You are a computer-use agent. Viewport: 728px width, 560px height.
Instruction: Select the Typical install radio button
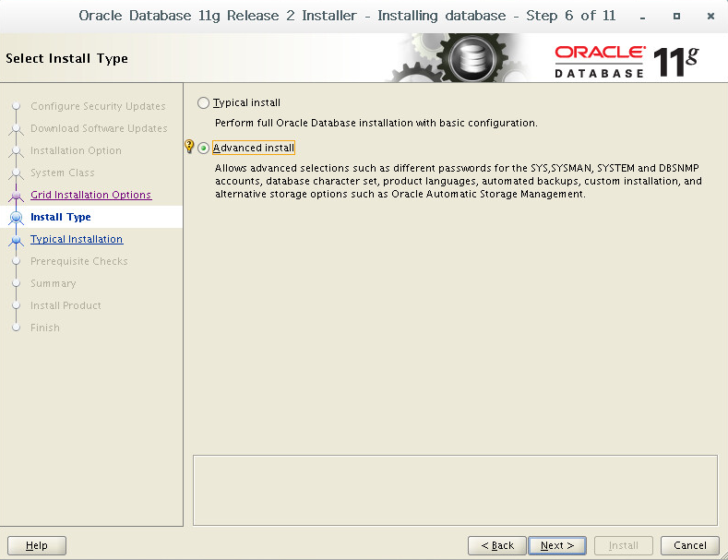(203, 102)
